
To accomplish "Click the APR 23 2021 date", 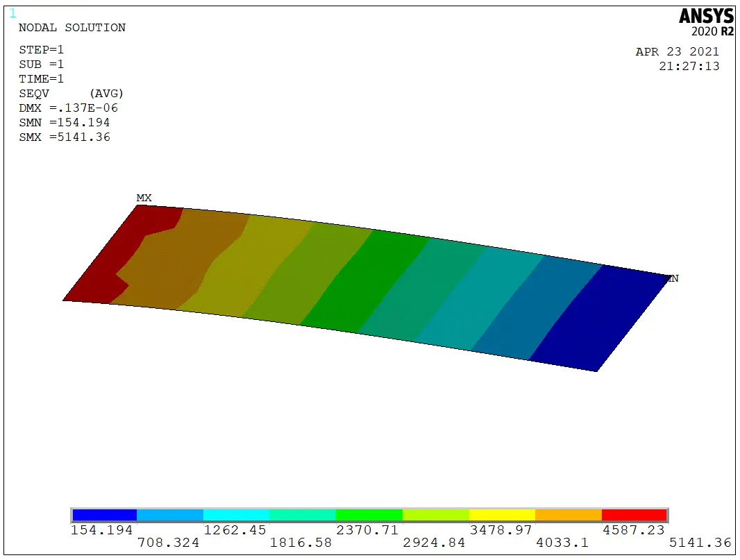I will (x=678, y=51).
